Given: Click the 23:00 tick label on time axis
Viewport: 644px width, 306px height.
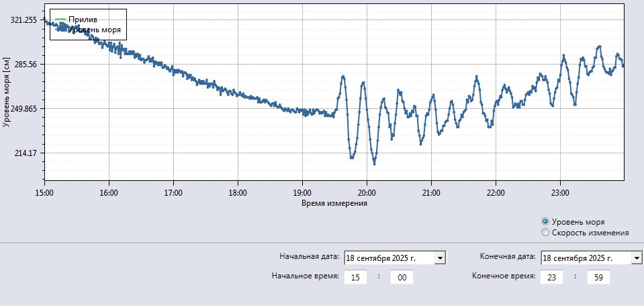Looking at the screenshot, I should [560, 192].
